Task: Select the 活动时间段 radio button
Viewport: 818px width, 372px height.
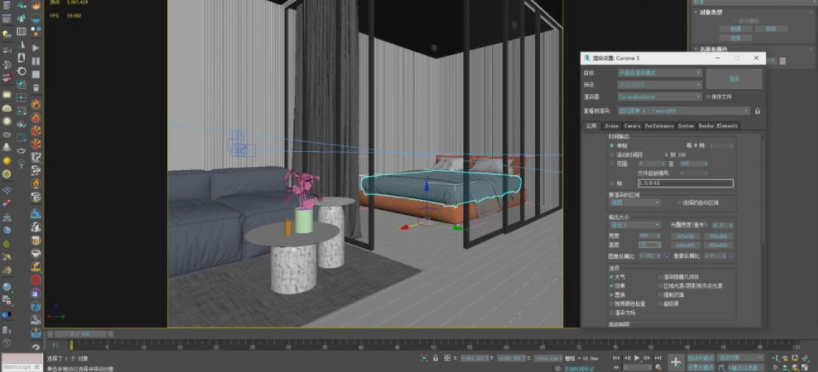Action: tap(612, 155)
